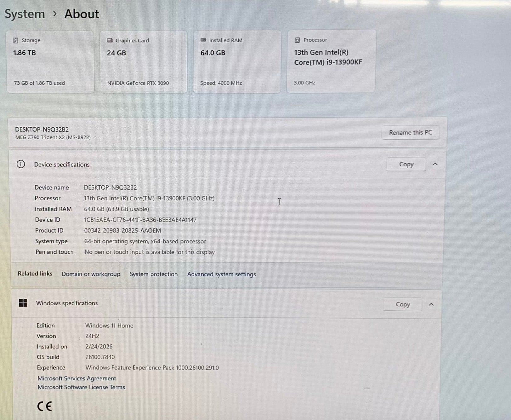View Microsoft Software License Terms

pyautogui.click(x=81, y=387)
